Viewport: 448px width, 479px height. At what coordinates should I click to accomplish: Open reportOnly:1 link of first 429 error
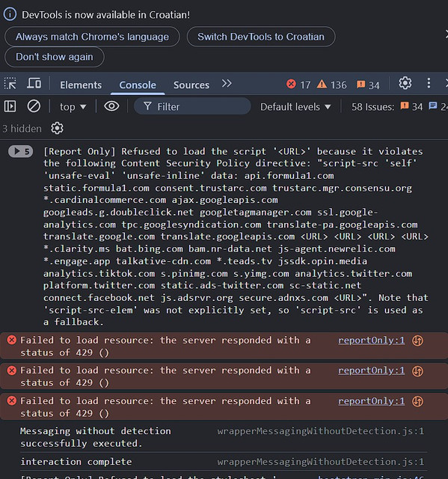[x=371, y=341]
